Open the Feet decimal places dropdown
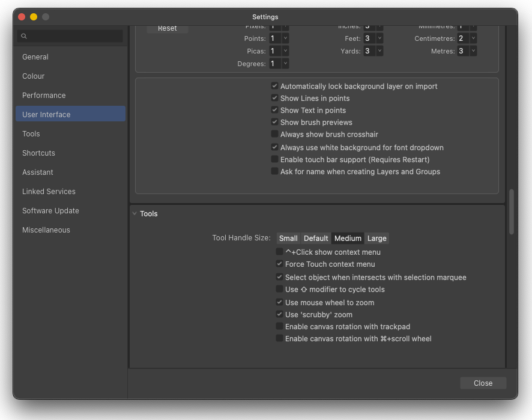Viewport: 532px width, 420px height. [x=380, y=38]
